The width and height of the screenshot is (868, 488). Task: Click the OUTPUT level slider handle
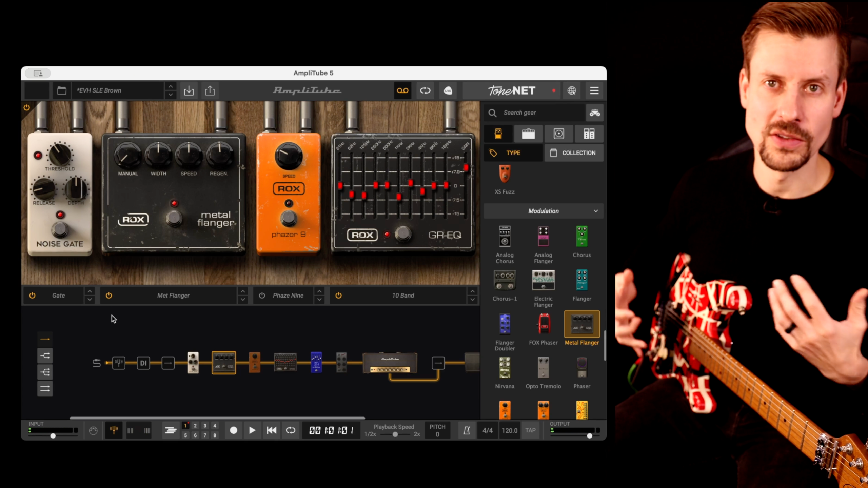click(590, 436)
